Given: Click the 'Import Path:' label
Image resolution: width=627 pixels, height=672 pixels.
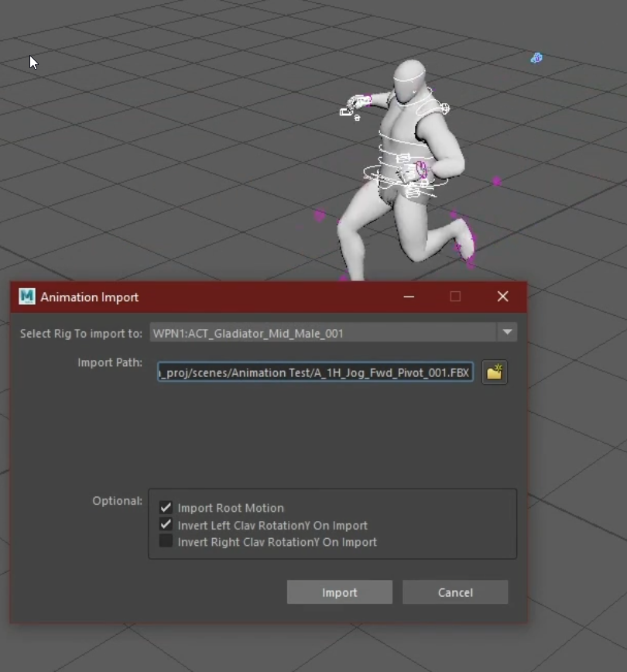Looking at the screenshot, I should point(110,362).
